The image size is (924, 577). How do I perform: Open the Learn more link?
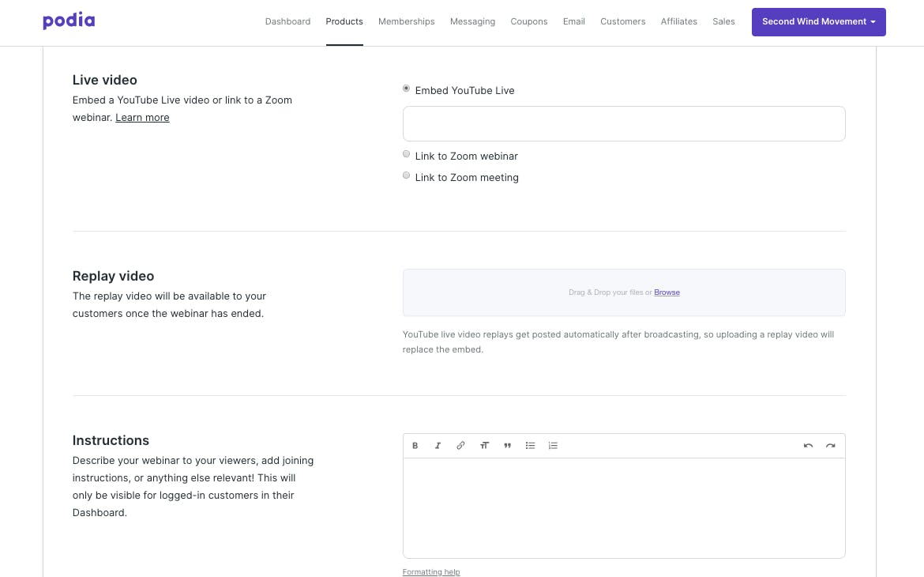tap(142, 118)
